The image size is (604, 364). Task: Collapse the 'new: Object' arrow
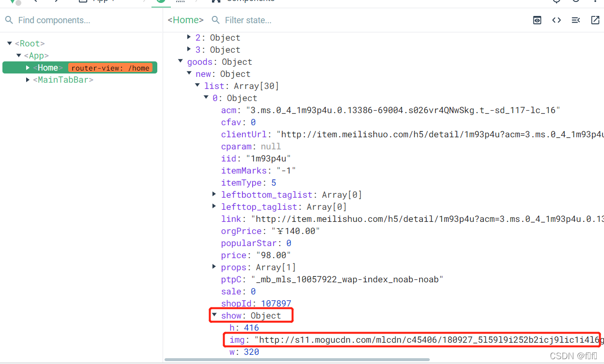pos(189,73)
